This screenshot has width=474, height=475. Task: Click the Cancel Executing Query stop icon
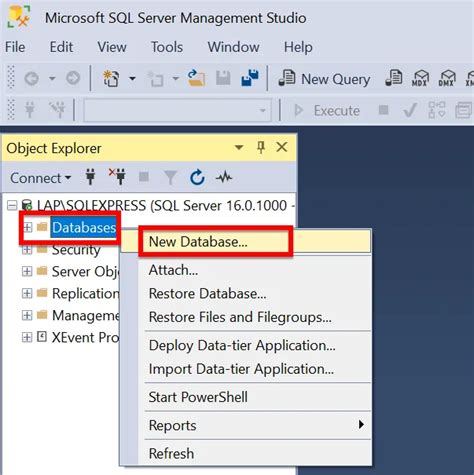[383, 110]
